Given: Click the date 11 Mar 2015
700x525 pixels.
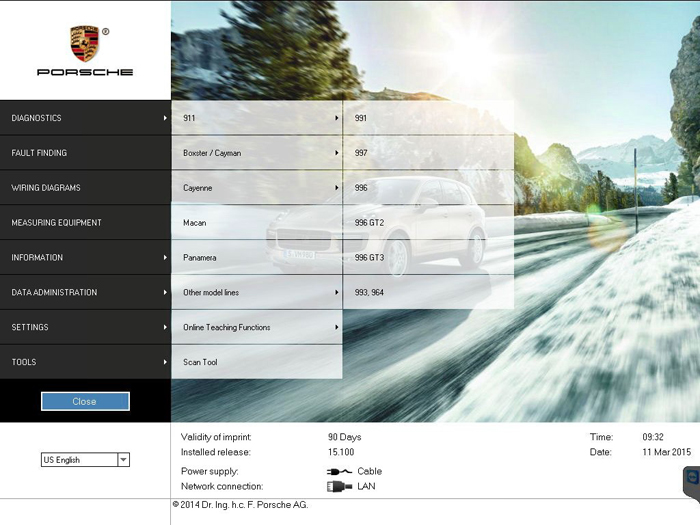Looking at the screenshot, I should [x=667, y=452].
